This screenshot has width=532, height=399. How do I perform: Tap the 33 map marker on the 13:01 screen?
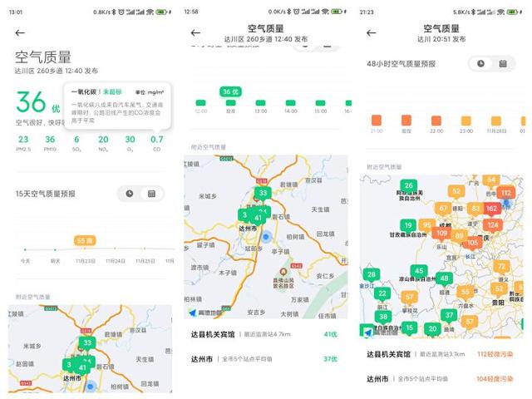[87, 343]
